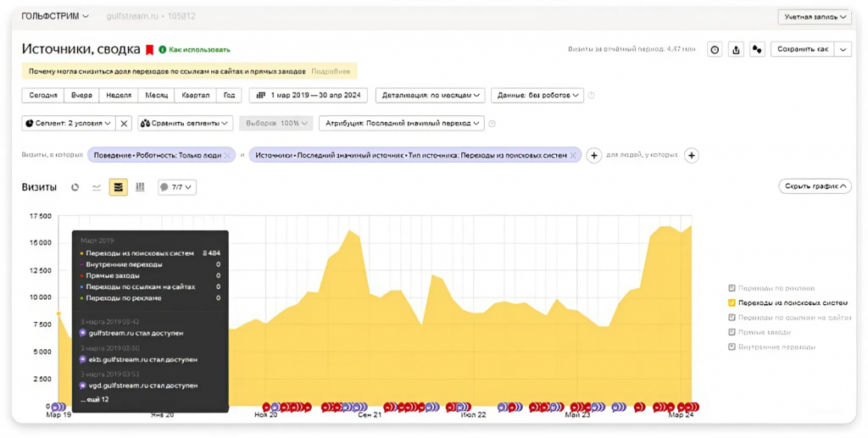Switch to line chart view icon
Image resolution: width=868 pixels, height=438 pixels.
click(97, 187)
